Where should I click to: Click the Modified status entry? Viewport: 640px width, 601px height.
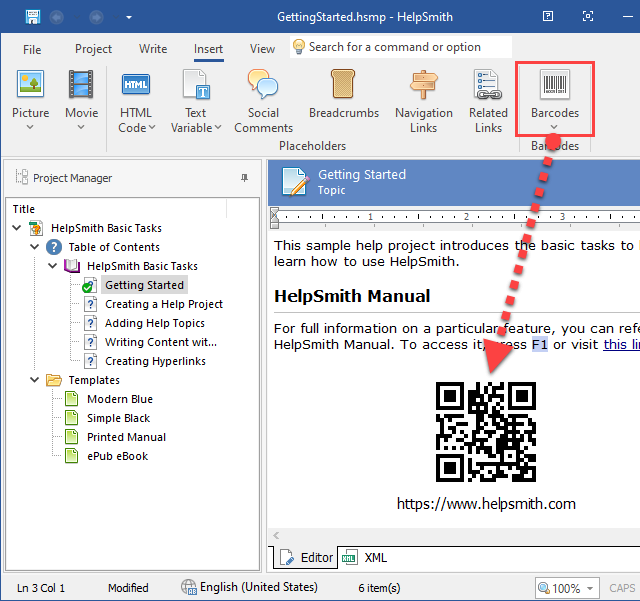128,588
